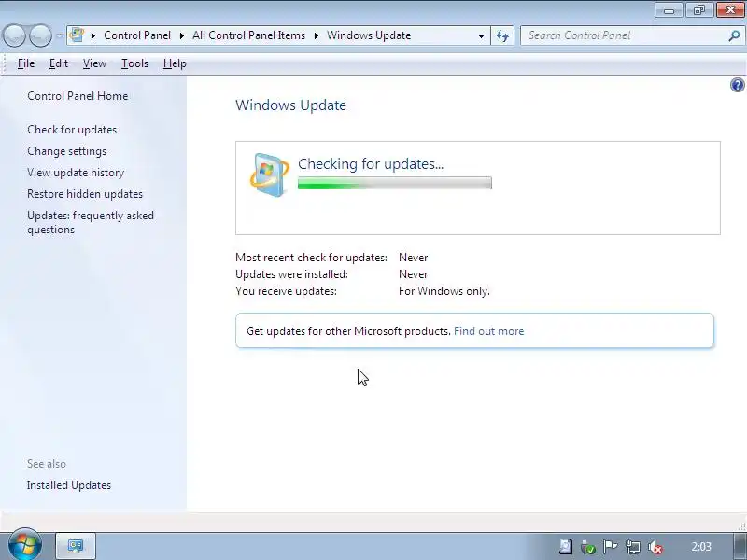The image size is (747, 560).
Task: Click the muted volume tray icon
Action: 655,547
